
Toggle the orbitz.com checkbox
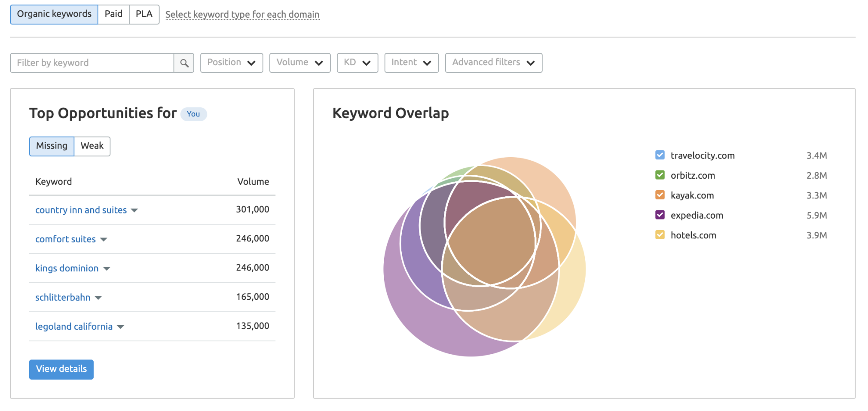(660, 175)
